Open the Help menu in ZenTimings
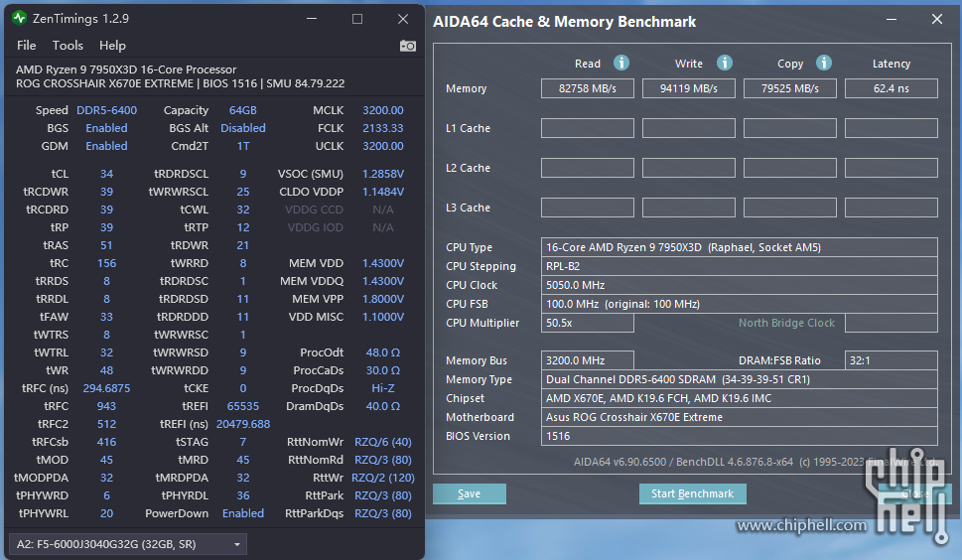962x560 pixels. pos(112,46)
